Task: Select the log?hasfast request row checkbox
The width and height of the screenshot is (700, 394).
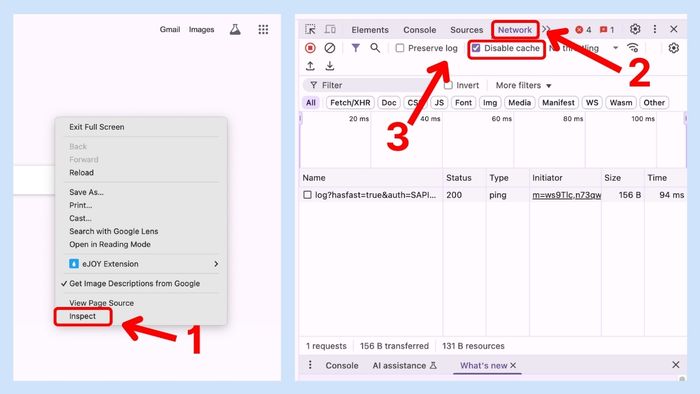Action: click(307, 195)
